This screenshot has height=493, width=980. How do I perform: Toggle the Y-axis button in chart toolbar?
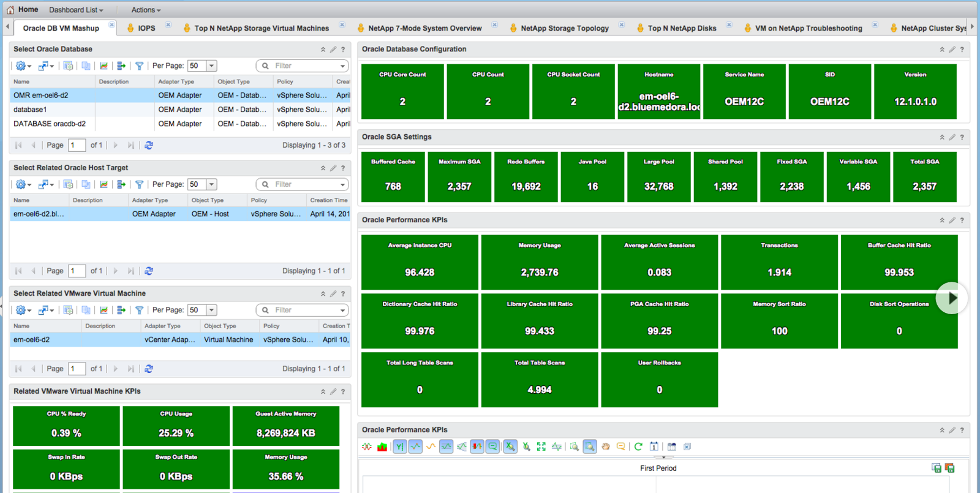point(400,446)
